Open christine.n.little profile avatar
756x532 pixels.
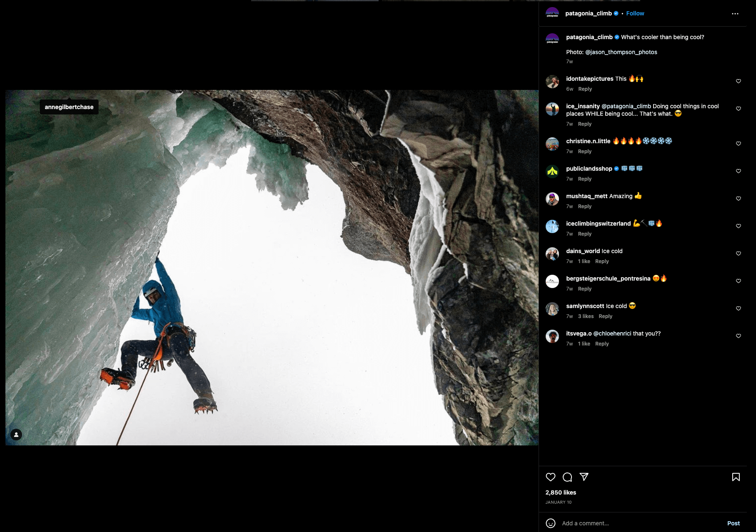(552, 144)
